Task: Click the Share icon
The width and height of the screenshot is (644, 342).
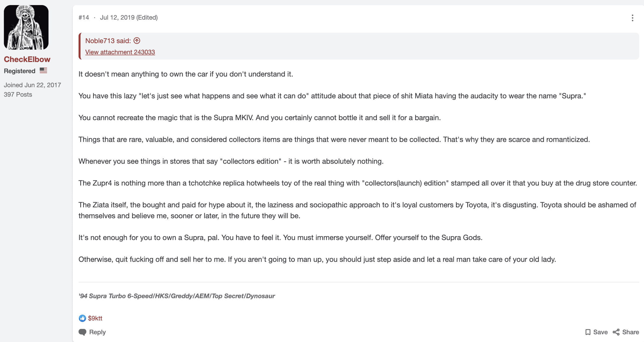Action: coord(616,332)
